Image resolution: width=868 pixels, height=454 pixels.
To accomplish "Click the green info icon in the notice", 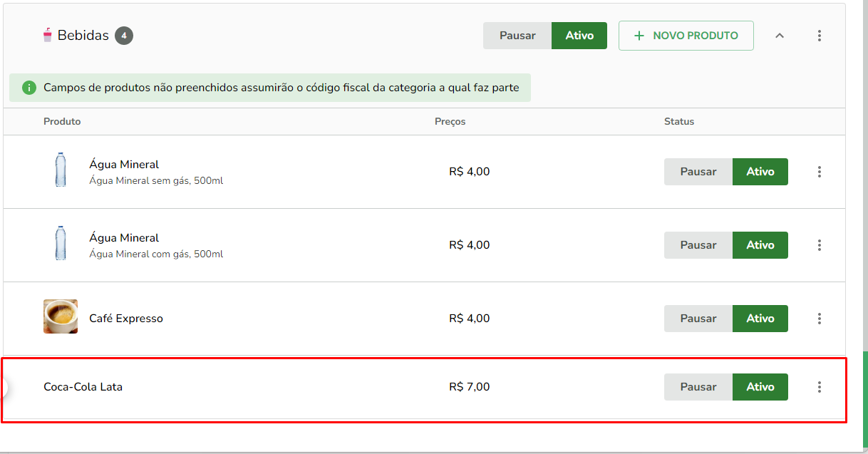I will tap(29, 88).
